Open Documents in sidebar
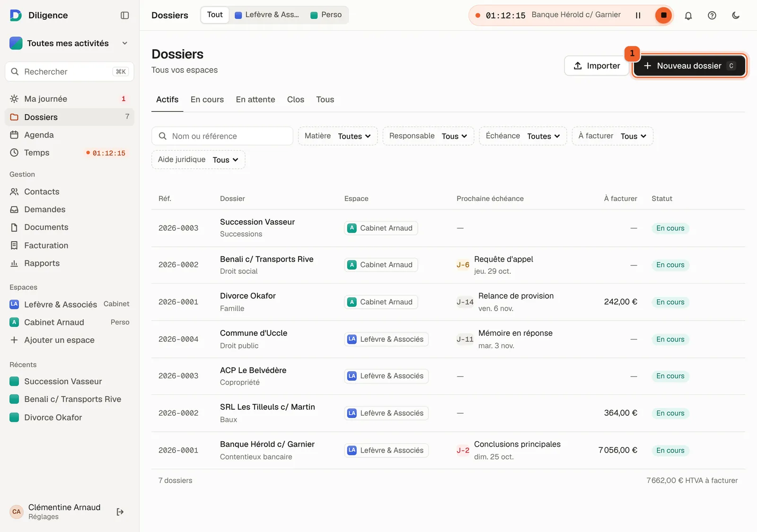This screenshot has height=532, width=757. coord(70,227)
